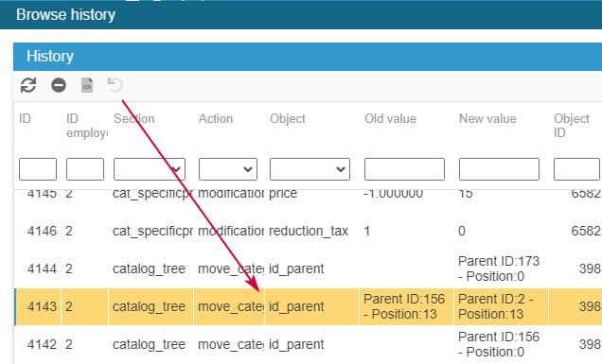Sort by the Section column header
This screenshot has width=602, height=364.
pyautogui.click(x=134, y=118)
